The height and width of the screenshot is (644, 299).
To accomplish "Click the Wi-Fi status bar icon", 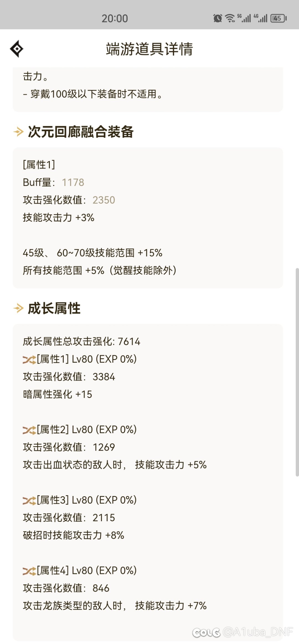I will coord(230,18).
